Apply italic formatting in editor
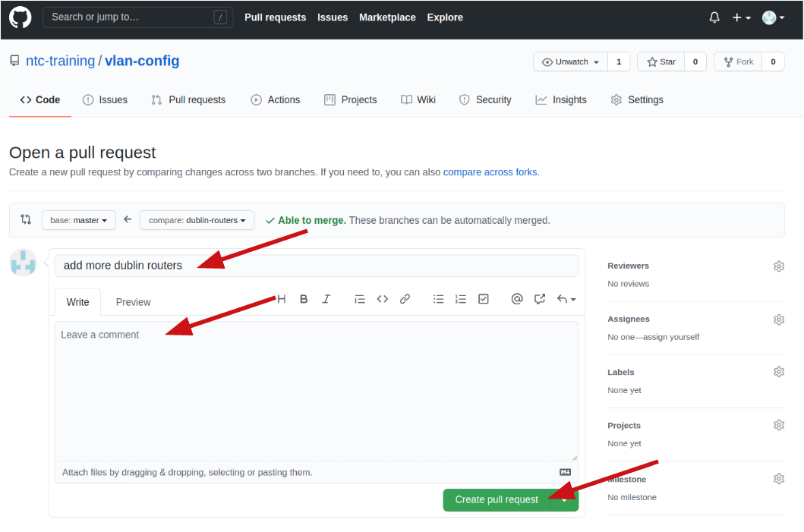804x532 pixels. coord(326,299)
